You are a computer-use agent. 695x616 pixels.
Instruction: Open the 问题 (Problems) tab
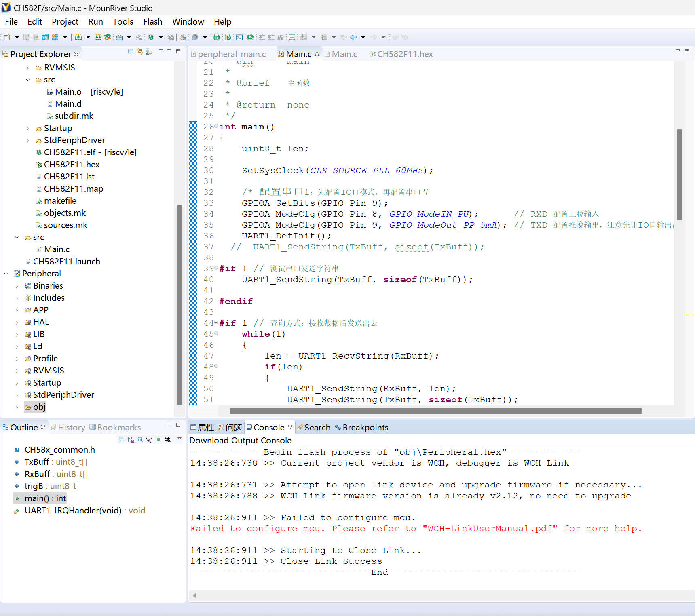pos(230,428)
